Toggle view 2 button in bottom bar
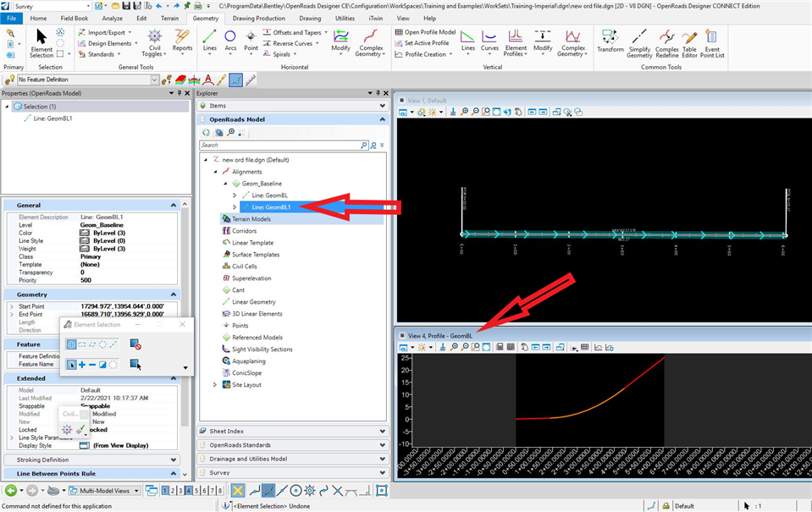 tap(173, 490)
